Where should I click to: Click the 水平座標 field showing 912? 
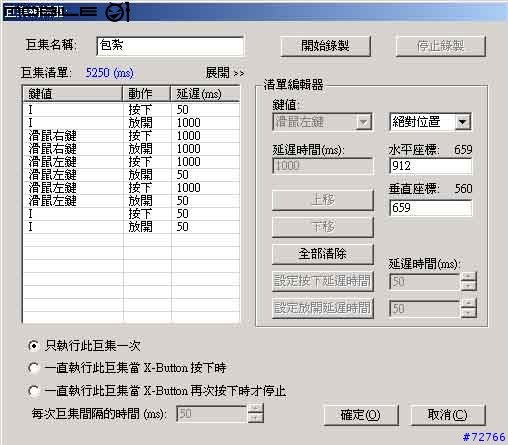(x=431, y=166)
